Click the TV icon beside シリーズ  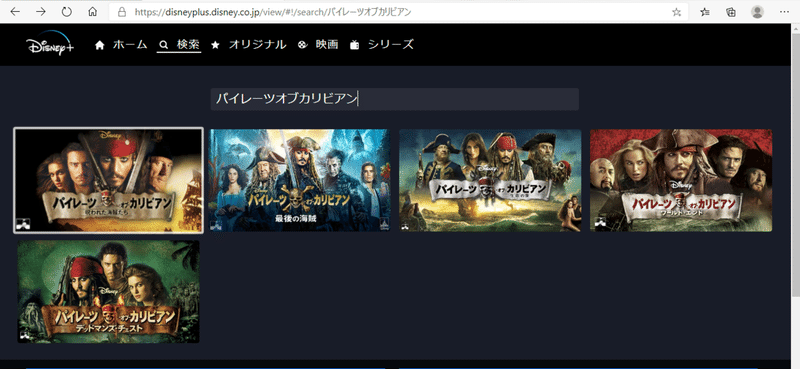(x=355, y=45)
